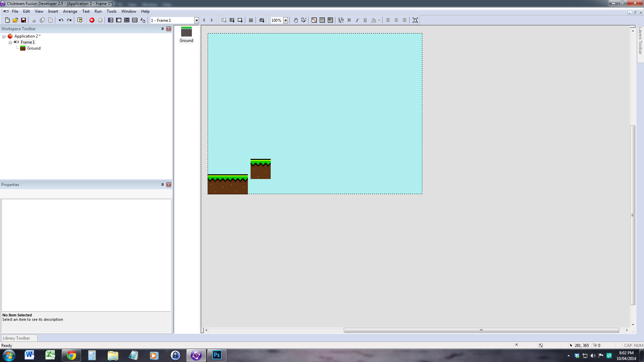
Task: Select the Ground object in the workspace tree
Action: pos(34,48)
